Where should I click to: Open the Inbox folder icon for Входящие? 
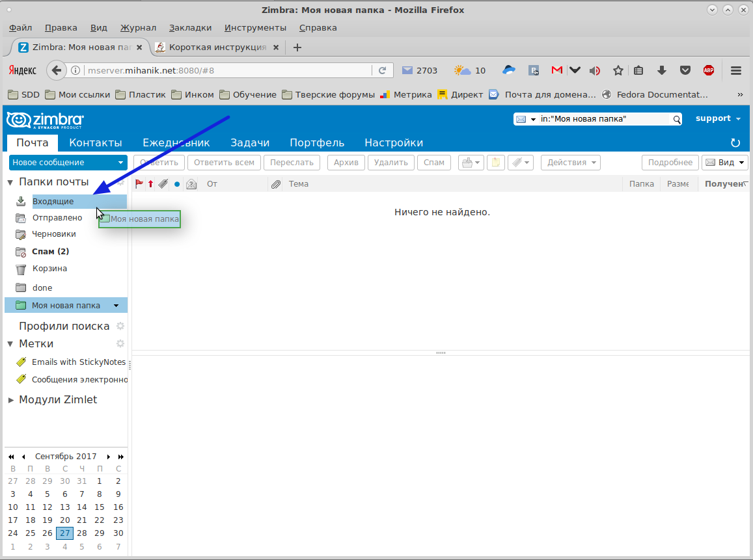pyautogui.click(x=21, y=201)
